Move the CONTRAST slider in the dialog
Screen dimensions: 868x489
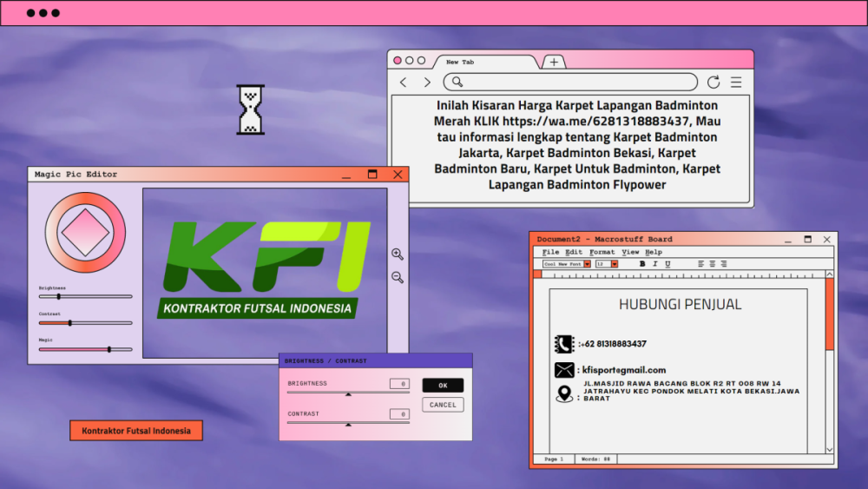coord(348,424)
